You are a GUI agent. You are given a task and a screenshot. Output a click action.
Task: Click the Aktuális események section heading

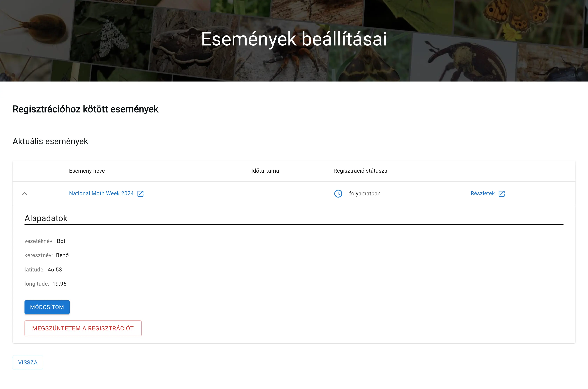[50, 141]
